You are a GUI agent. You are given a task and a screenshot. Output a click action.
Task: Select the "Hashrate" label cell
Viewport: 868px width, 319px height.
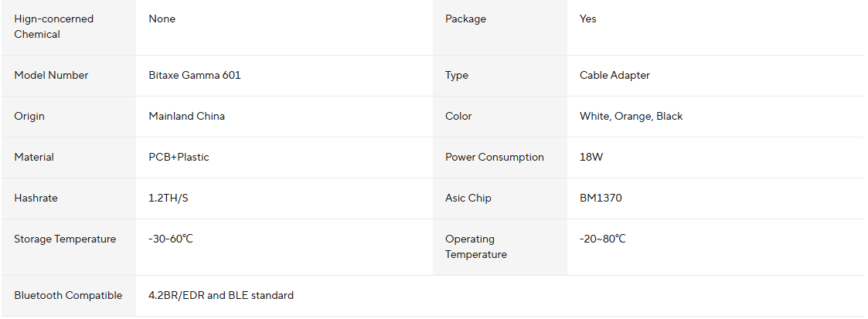[x=36, y=199]
